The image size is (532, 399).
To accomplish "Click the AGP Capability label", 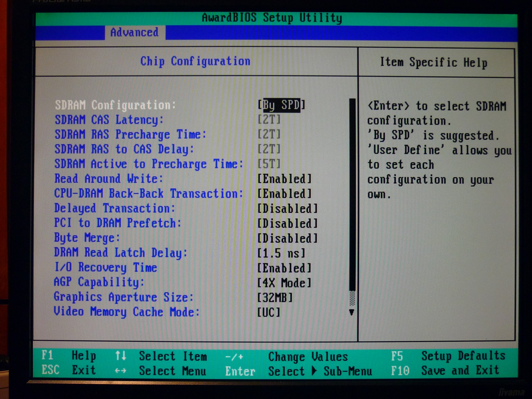I will tap(99, 282).
